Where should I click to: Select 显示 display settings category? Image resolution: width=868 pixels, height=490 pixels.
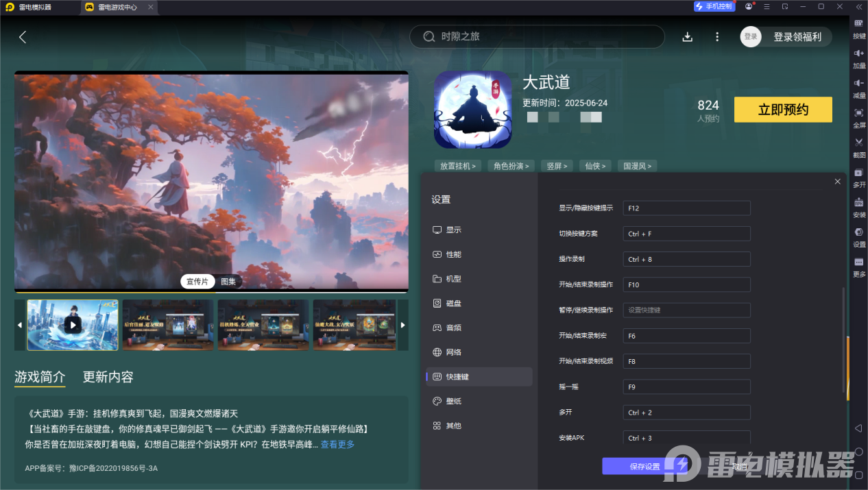tap(479, 230)
